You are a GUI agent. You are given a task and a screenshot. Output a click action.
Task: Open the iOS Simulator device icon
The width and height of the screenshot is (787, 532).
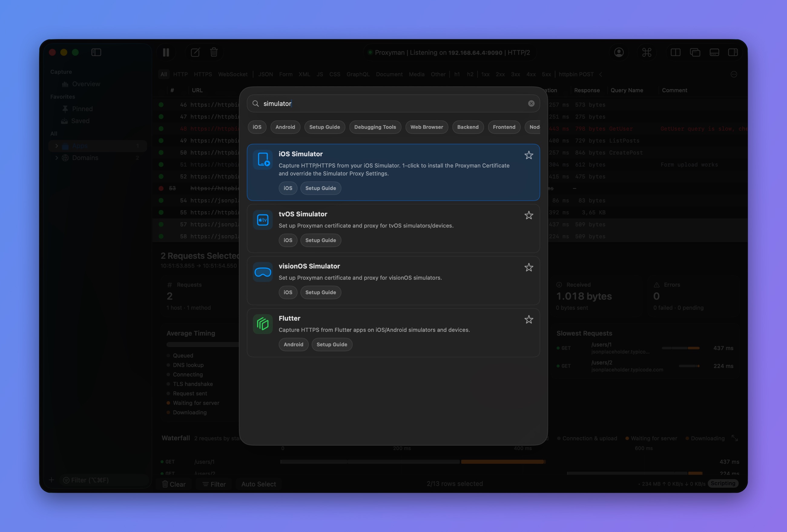[262, 159]
